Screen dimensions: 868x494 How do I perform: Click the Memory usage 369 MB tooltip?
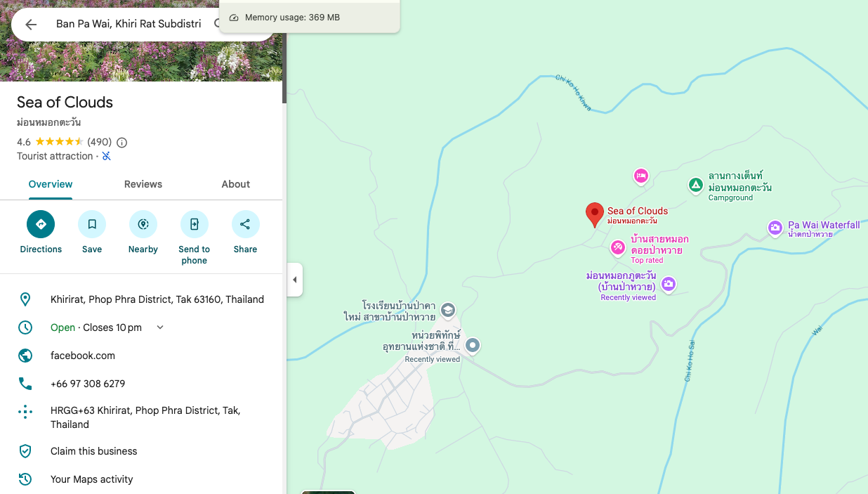(310, 17)
